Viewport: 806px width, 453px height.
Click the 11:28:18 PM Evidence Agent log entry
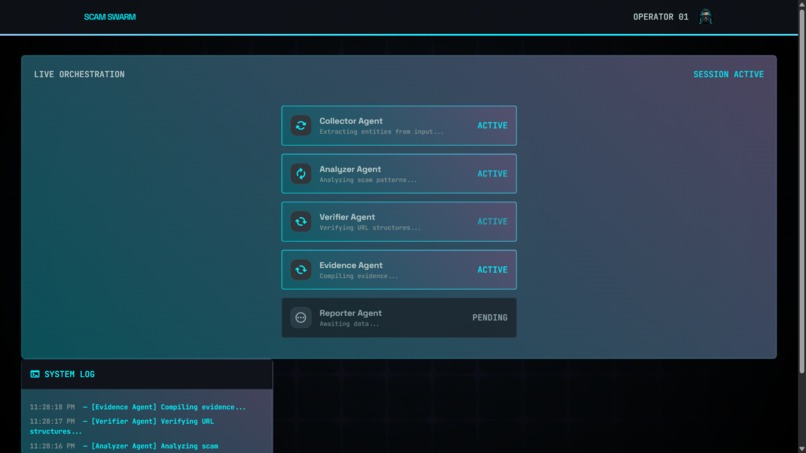pyautogui.click(x=138, y=407)
